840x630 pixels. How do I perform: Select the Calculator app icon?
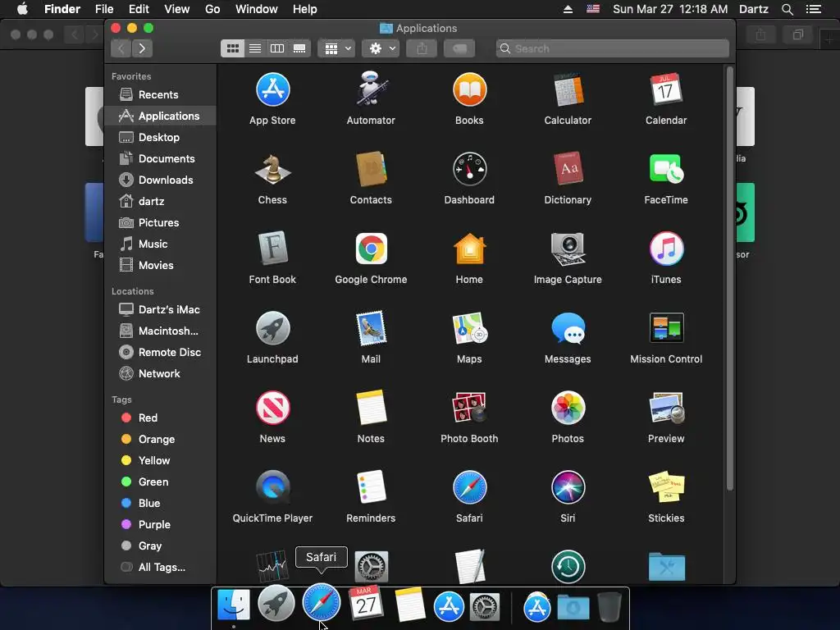tap(568, 89)
